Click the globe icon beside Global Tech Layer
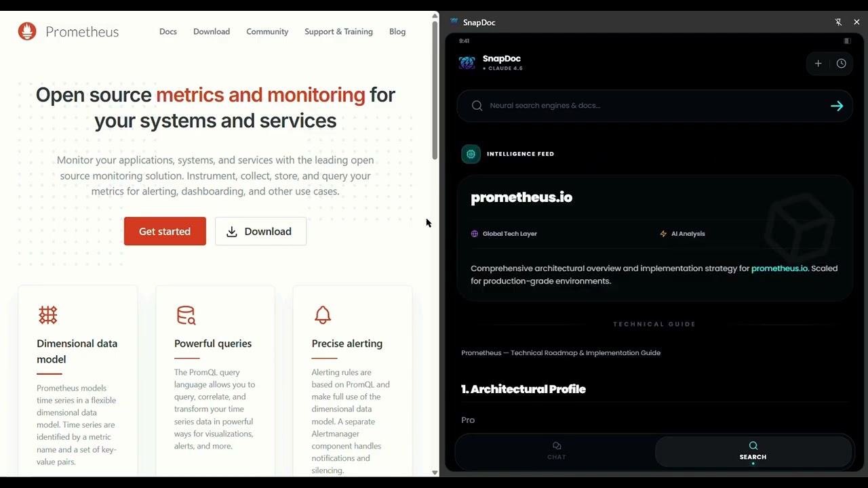The width and height of the screenshot is (868, 488). [x=475, y=234]
